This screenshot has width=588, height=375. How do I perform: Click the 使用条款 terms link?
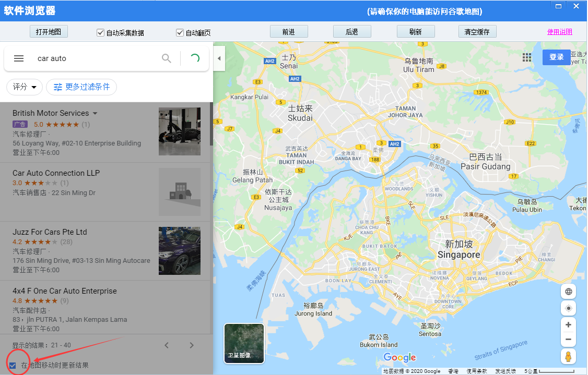[x=477, y=371]
